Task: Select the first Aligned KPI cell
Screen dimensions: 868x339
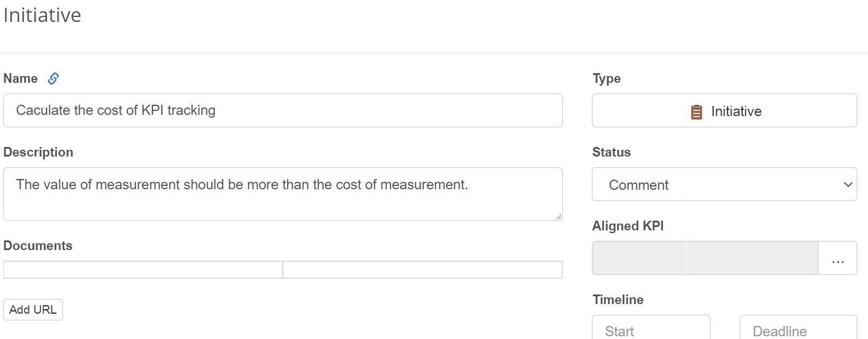Action: click(x=638, y=257)
